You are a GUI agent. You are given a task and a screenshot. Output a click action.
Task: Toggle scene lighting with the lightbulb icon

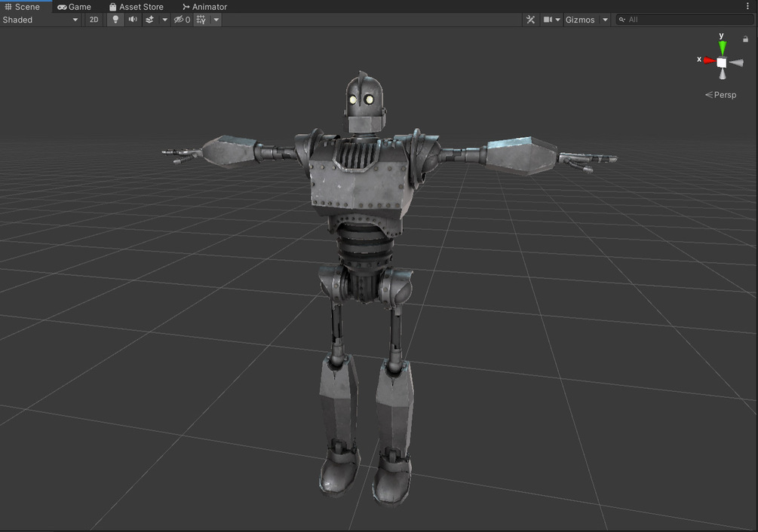click(x=115, y=20)
